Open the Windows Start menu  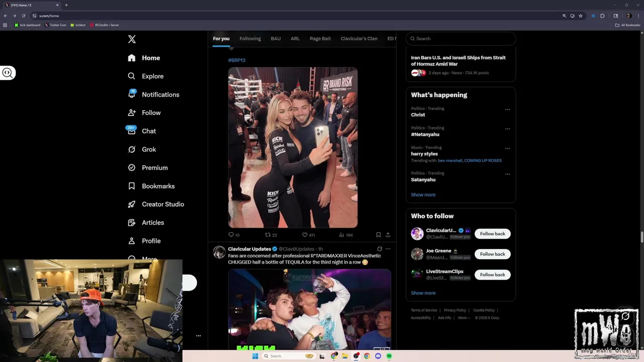(x=255, y=356)
